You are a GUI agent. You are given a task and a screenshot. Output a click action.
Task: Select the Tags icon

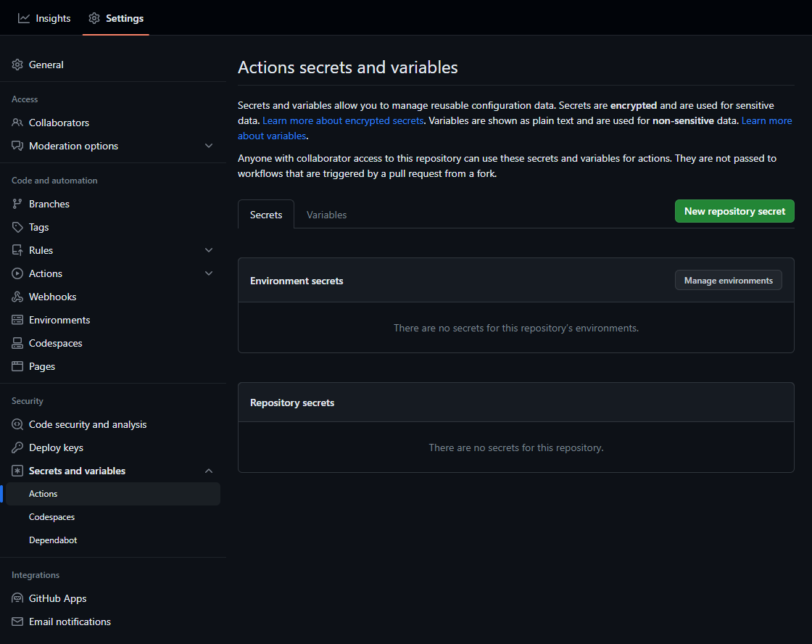(x=17, y=227)
